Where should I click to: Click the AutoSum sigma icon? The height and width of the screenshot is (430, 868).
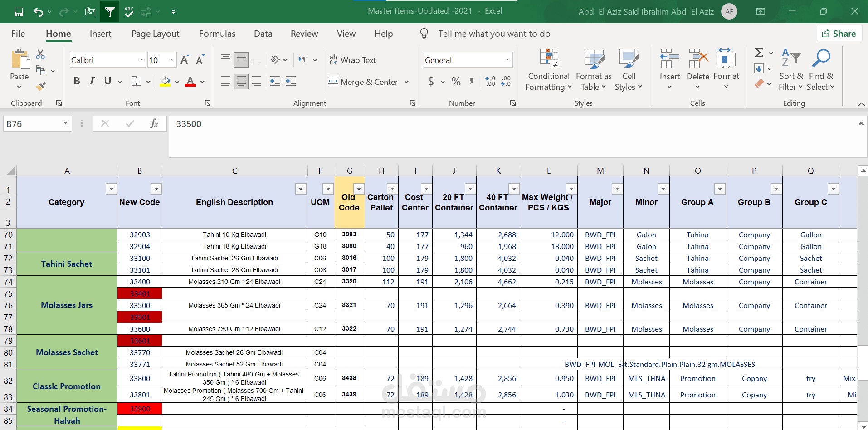759,53
